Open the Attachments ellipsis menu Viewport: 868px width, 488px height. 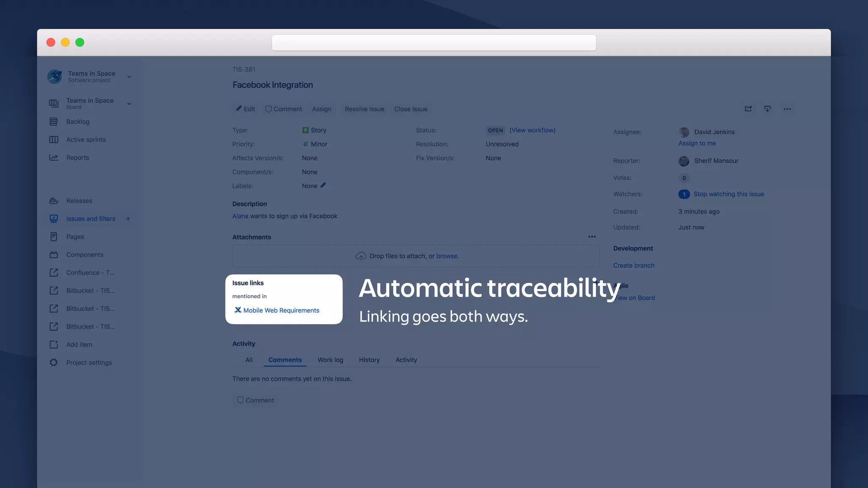point(592,237)
